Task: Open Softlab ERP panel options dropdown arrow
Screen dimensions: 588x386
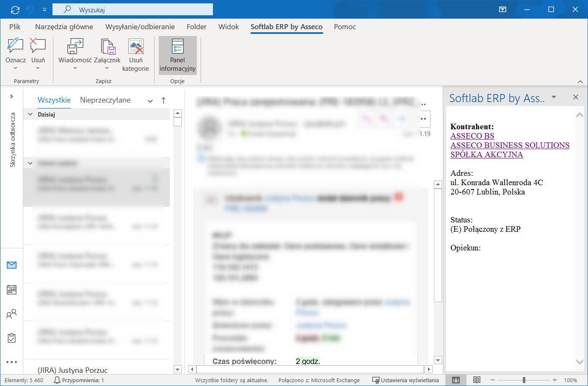Action: point(554,97)
